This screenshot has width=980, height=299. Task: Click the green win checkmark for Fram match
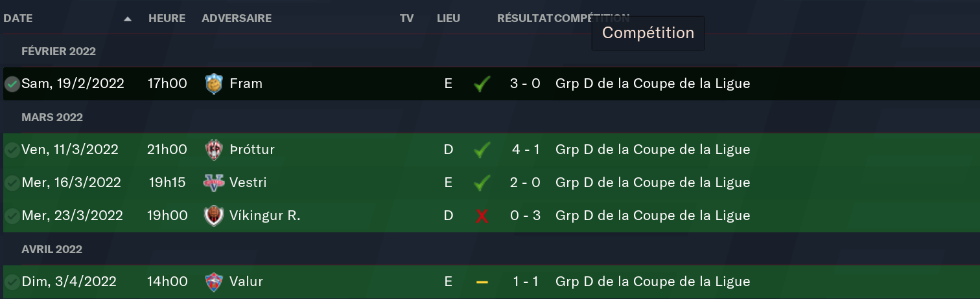[x=482, y=84]
